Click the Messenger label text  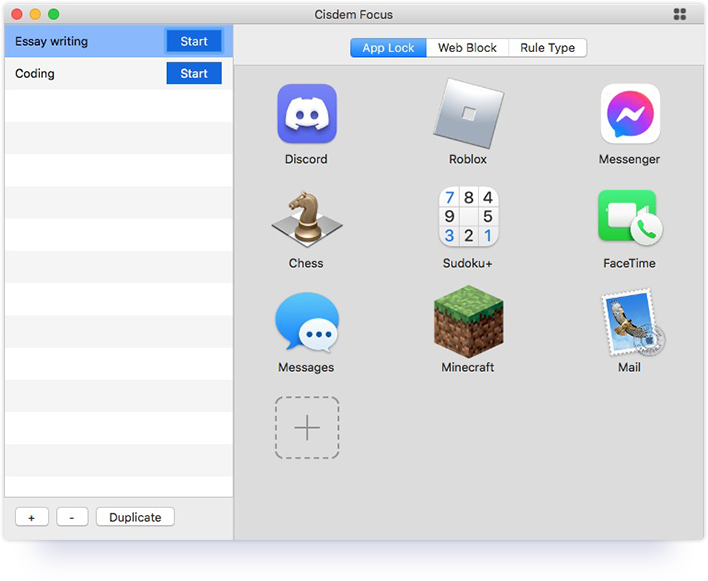(x=629, y=159)
